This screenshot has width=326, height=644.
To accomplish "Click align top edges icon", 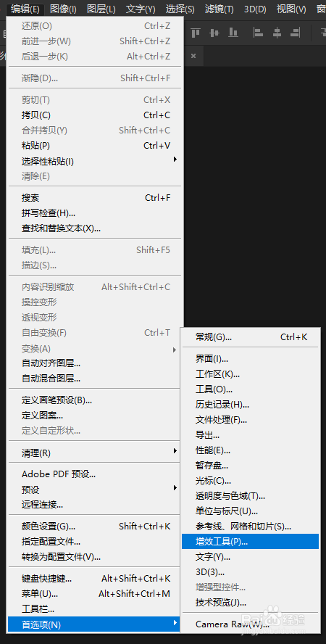I will tap(196, 33).
